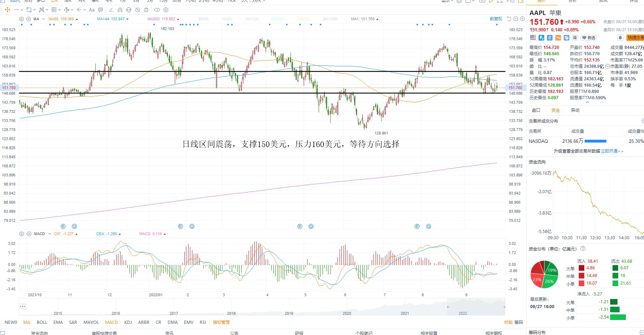The width and height of the screenshot is (644, 335).
Task: Switch to the 资金 tab
Action: pos(555,110)
